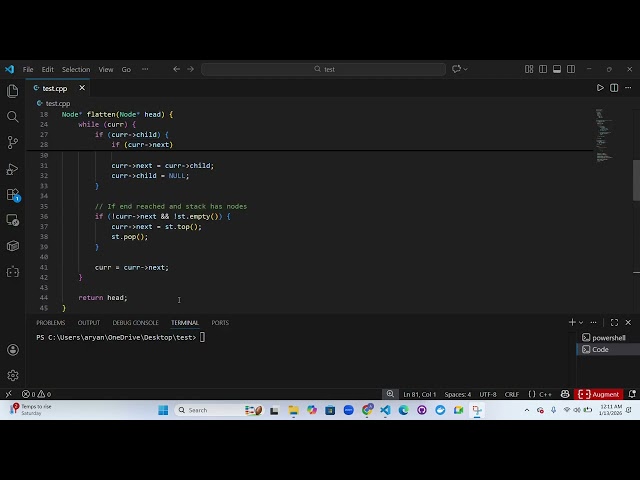Maximize the terminal panel size
The height and width of the screenshot is (480, 640).
(614, 322)
